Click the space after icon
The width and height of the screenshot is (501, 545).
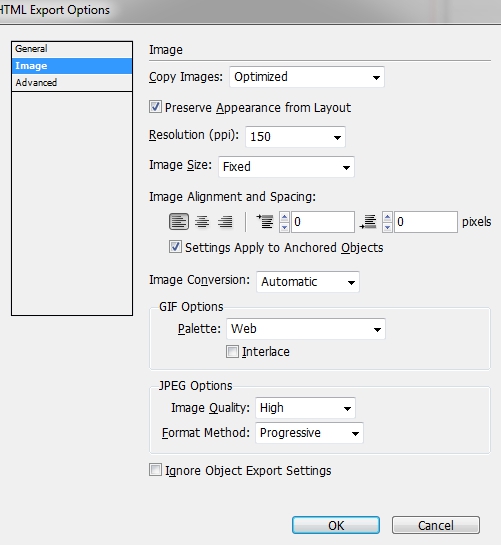(x=368, y=222)
